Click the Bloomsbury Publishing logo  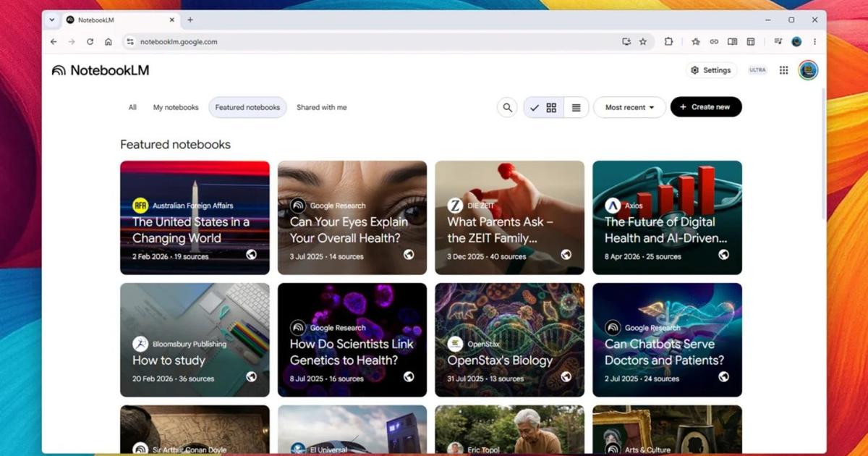click(x=140, y=344)
